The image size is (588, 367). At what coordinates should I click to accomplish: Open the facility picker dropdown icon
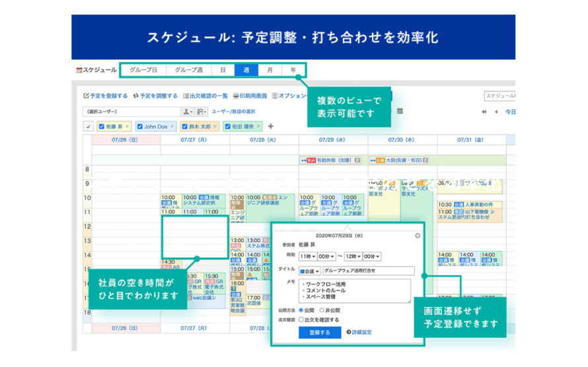(x=202, y=112)
